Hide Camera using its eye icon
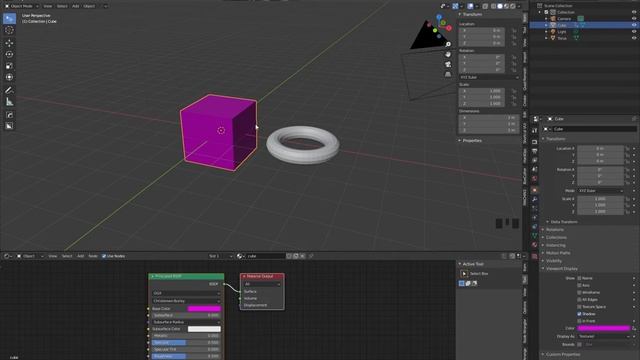The image size is (640, 360). (634, 18)
